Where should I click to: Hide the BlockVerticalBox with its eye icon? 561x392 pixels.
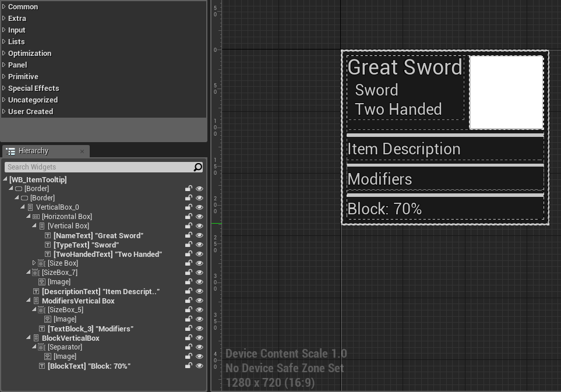[x=199, y=338]
